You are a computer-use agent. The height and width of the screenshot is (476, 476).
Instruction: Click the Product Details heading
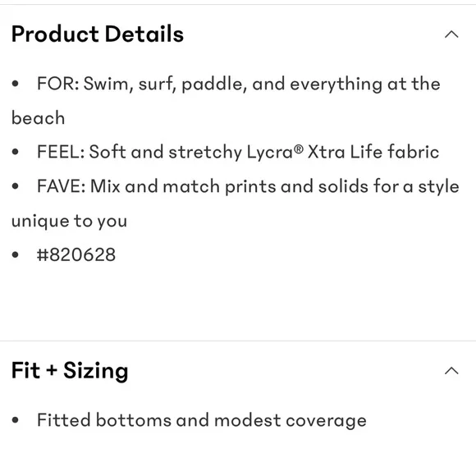98,34
